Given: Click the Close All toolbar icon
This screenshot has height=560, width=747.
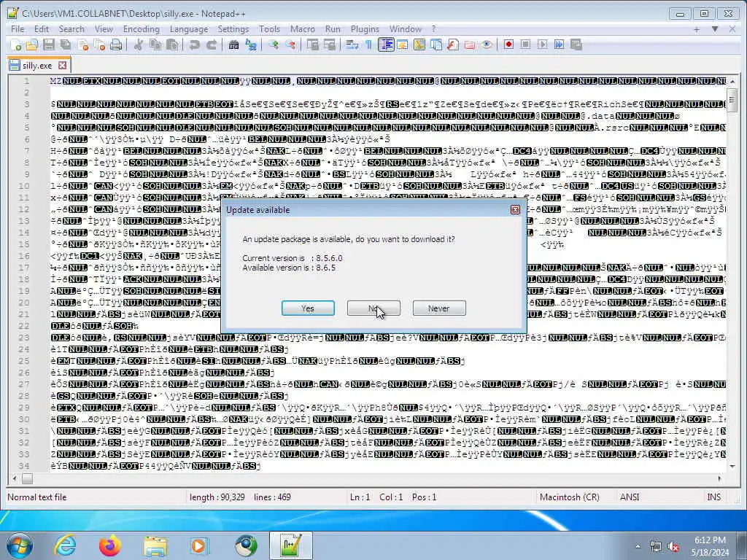Looking at the screenshot, I should [x=99, y=44].
